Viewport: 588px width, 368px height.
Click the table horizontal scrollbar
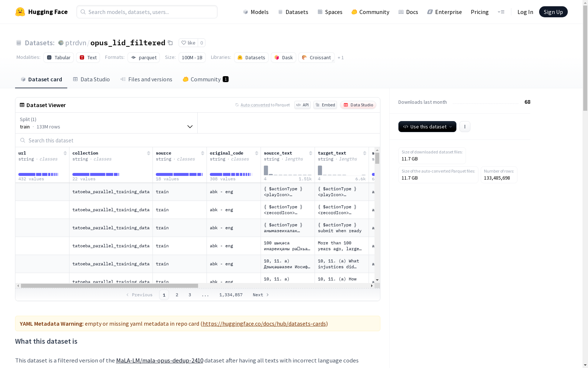coord(110,286)
